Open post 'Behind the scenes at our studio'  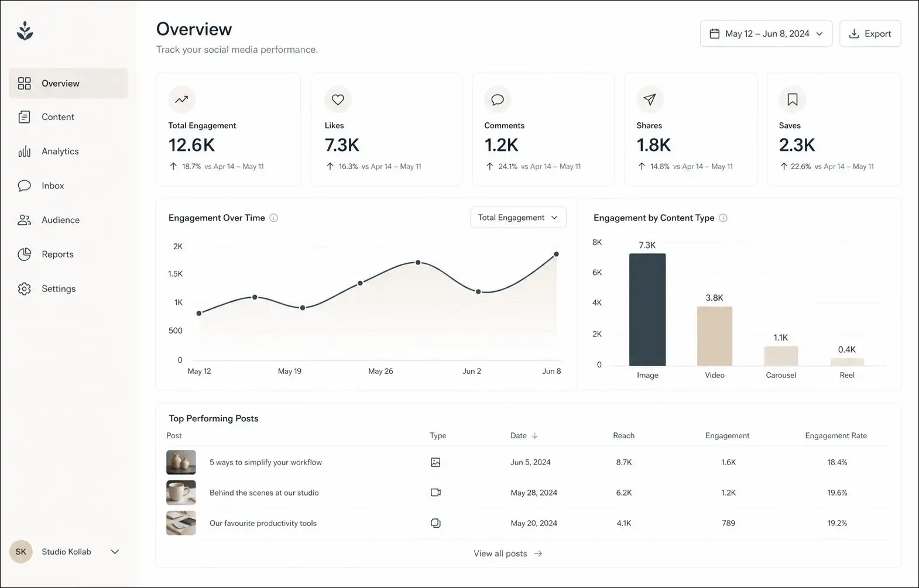pos(264,493)
